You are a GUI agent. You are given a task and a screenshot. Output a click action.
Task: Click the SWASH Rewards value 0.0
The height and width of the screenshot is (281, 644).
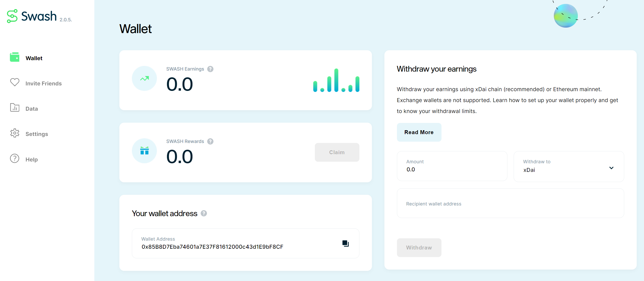[180, 157]
